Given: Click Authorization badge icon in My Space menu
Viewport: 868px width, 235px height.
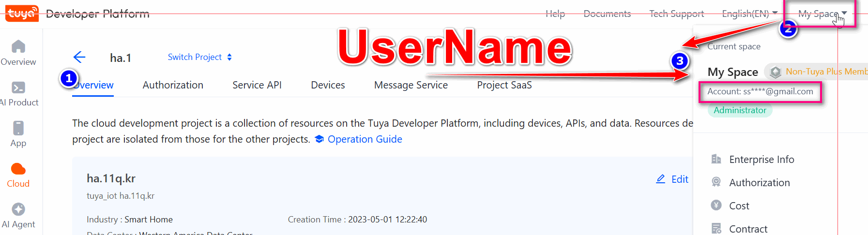Looking at the screenshot, I should pos(716,182).
